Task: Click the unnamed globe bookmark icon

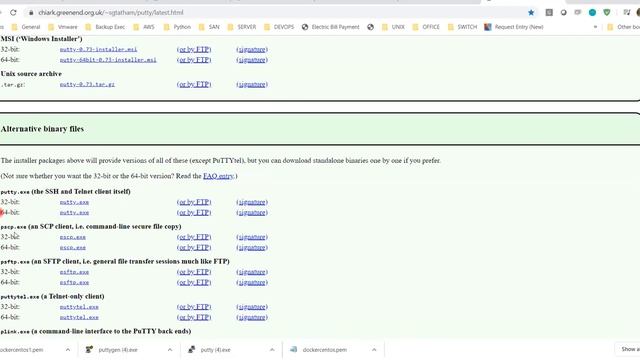Action: tap(370, 27)
